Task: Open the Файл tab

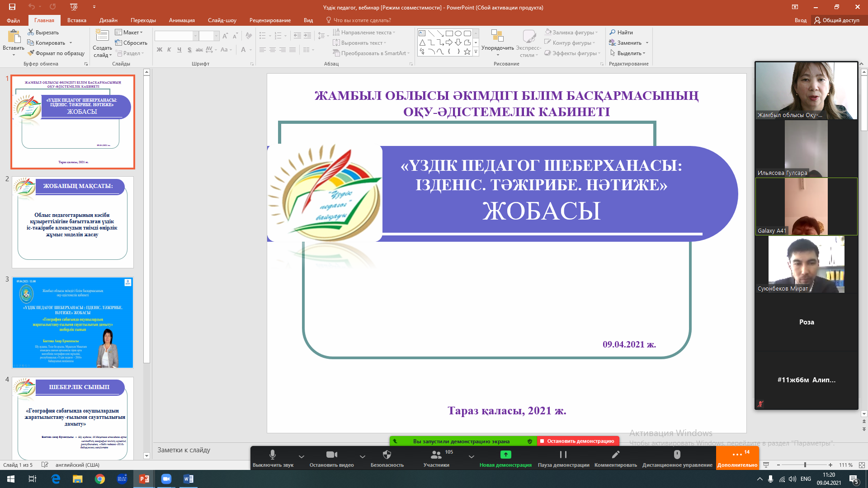Action: coord(13,20)
